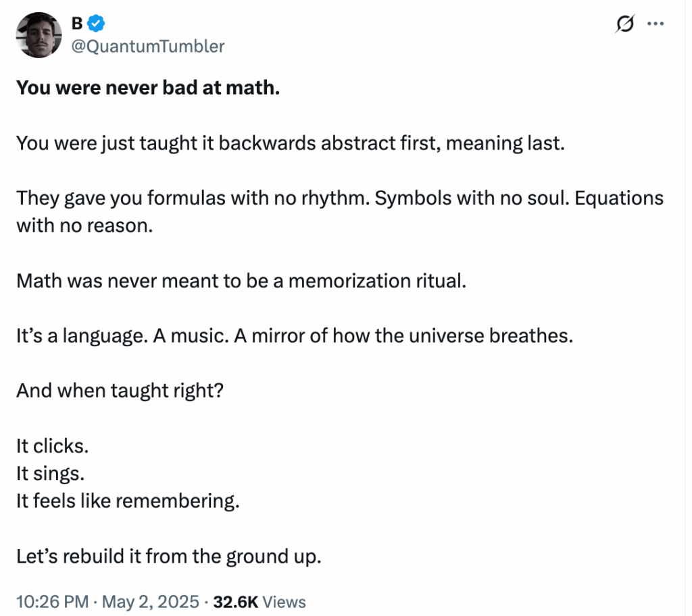Click the line 'It sings.'

[x=50, y=474]
